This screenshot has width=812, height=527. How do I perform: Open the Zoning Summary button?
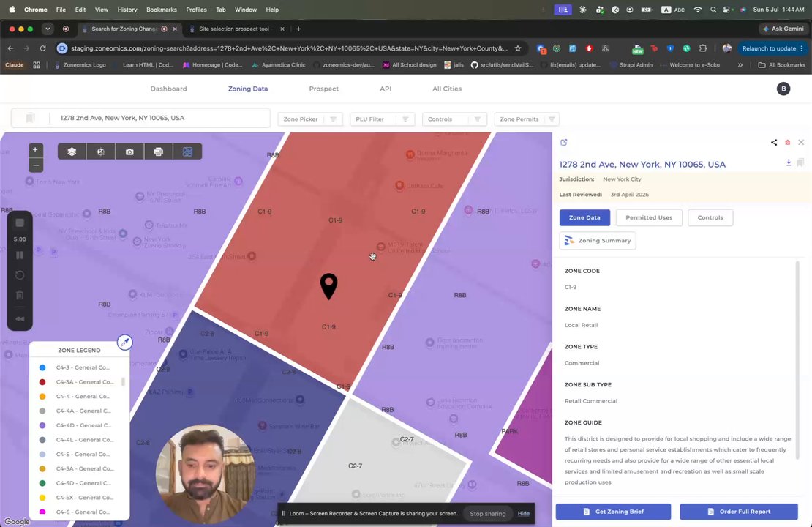point(598,240)
